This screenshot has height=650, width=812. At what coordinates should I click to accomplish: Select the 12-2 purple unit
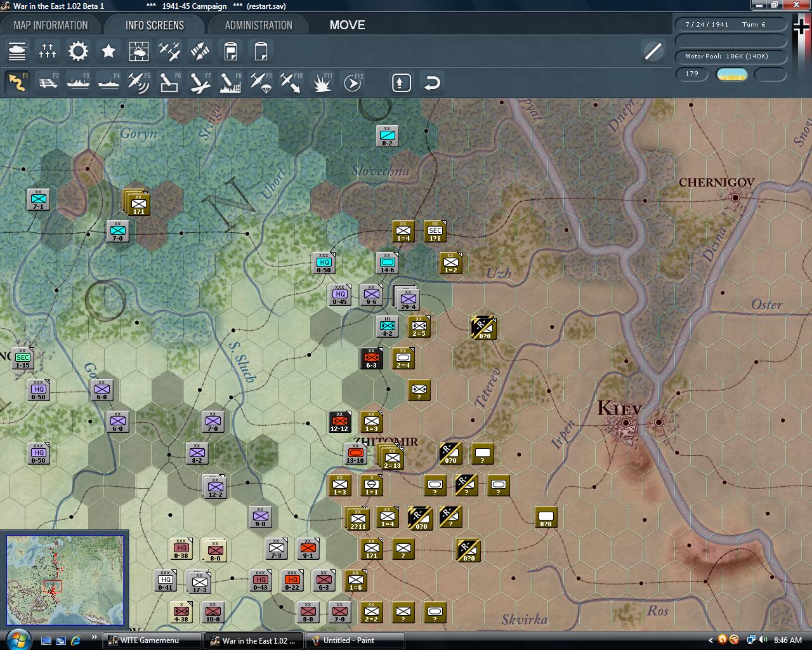coord(215,487)
